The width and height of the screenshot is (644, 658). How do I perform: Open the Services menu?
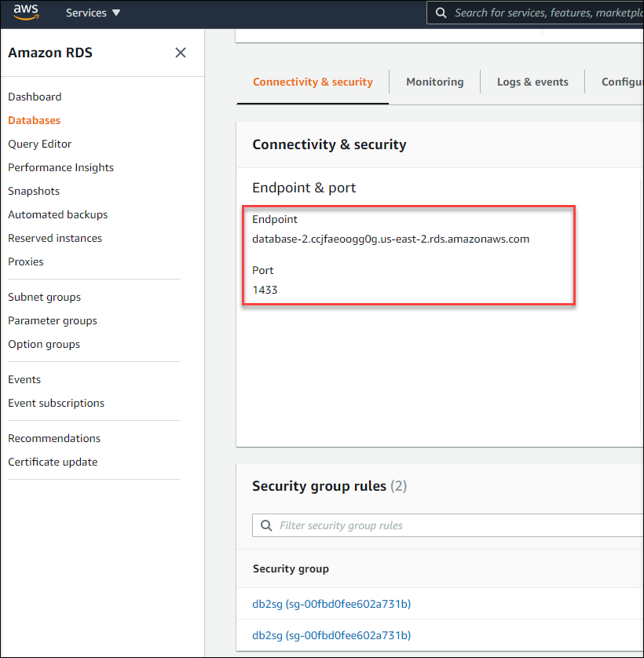tap(86, 13)
